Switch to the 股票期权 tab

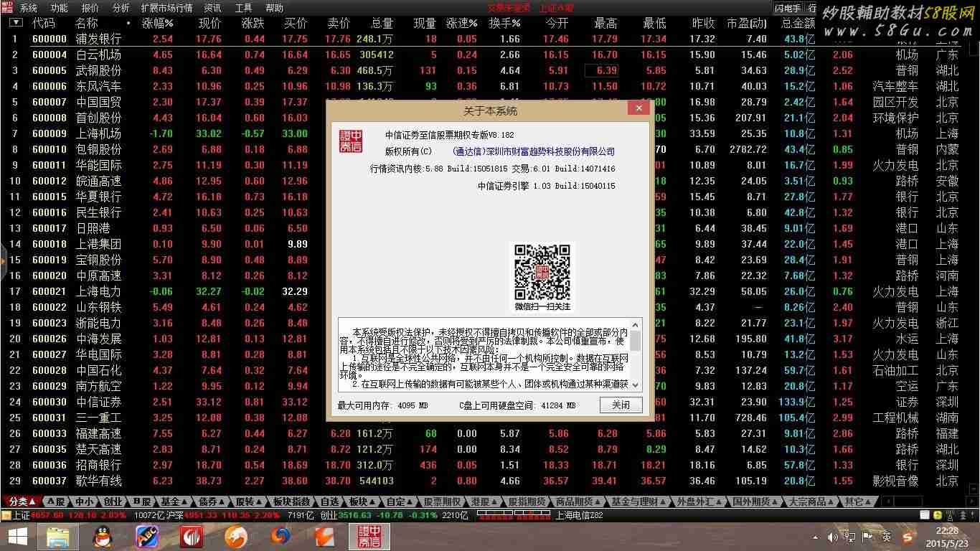click(442, 501)
